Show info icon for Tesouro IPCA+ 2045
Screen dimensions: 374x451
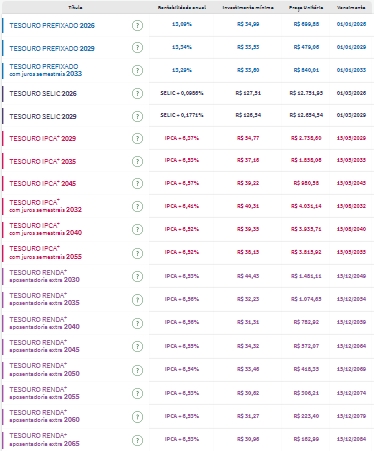coord(137,183)
